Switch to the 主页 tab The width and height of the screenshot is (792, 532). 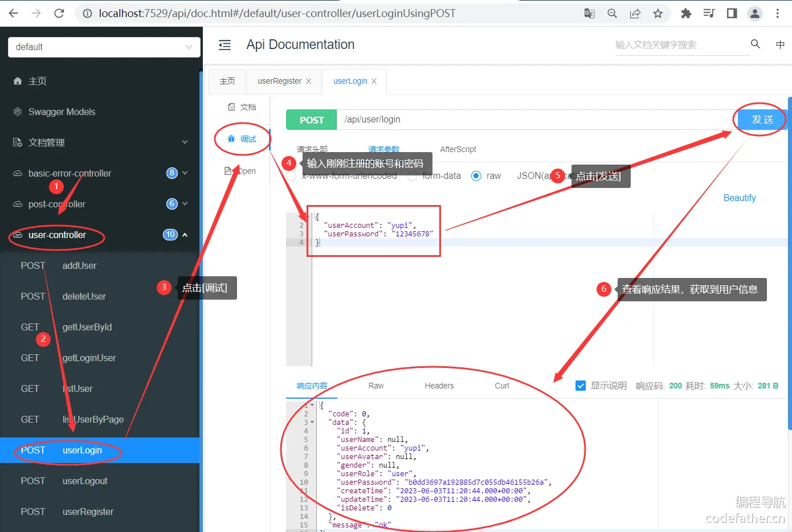(227, 81)
